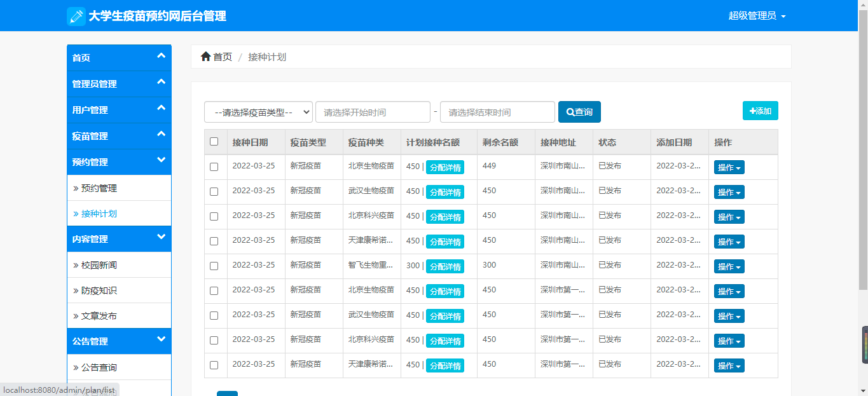This screenshot has width=868, height=396.
Task: Open the 接种计划 submenu item
Action: [x=119, y=214]
